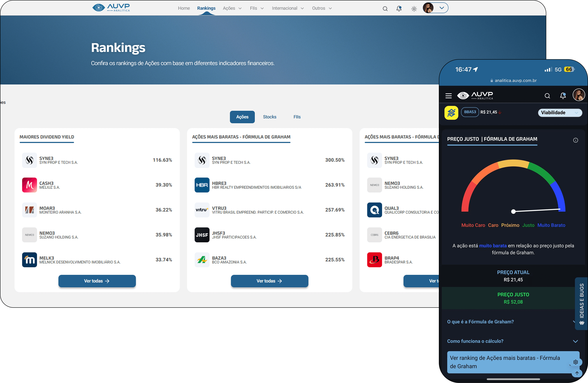Click the Graham price gauge
588x383 pixels.
tap(513, 187)
